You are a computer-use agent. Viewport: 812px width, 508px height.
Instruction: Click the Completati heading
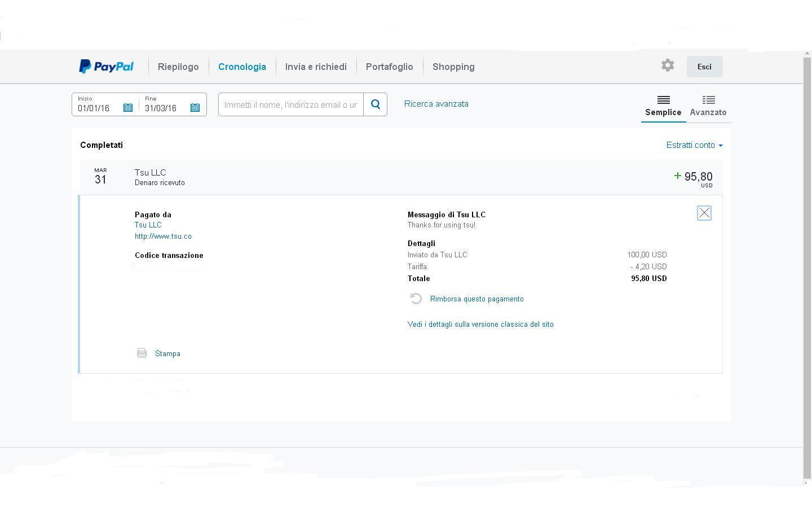coord(101,145)
